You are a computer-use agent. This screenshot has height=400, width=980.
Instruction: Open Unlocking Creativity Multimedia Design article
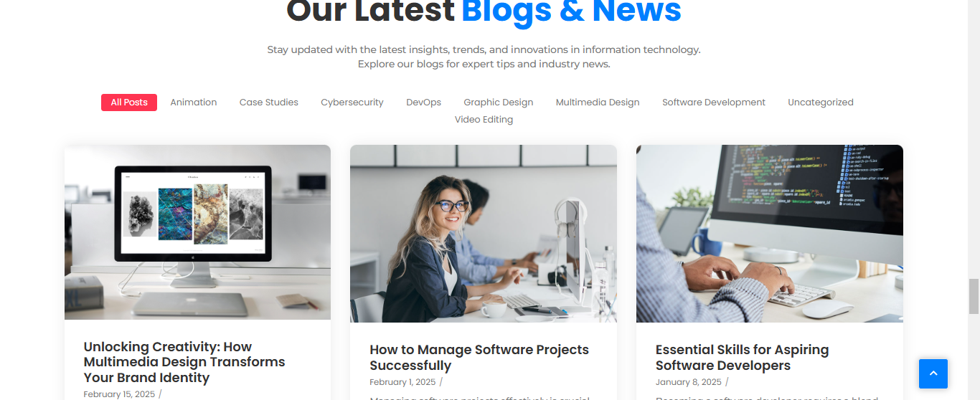coord(184,362)
